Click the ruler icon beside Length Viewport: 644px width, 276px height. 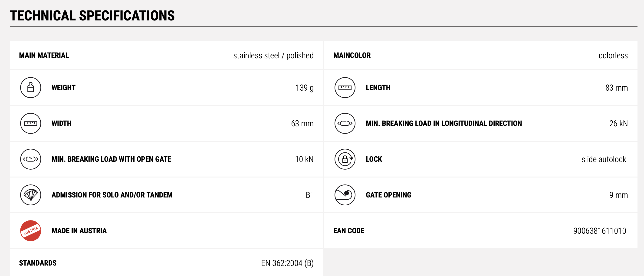tap(345, 88)
